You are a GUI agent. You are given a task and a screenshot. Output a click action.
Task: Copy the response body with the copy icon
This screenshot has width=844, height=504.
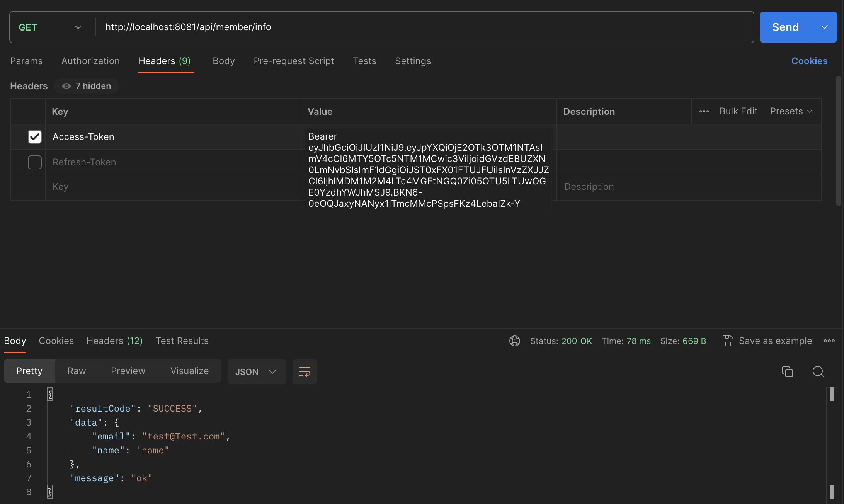[x=787, y=372]
